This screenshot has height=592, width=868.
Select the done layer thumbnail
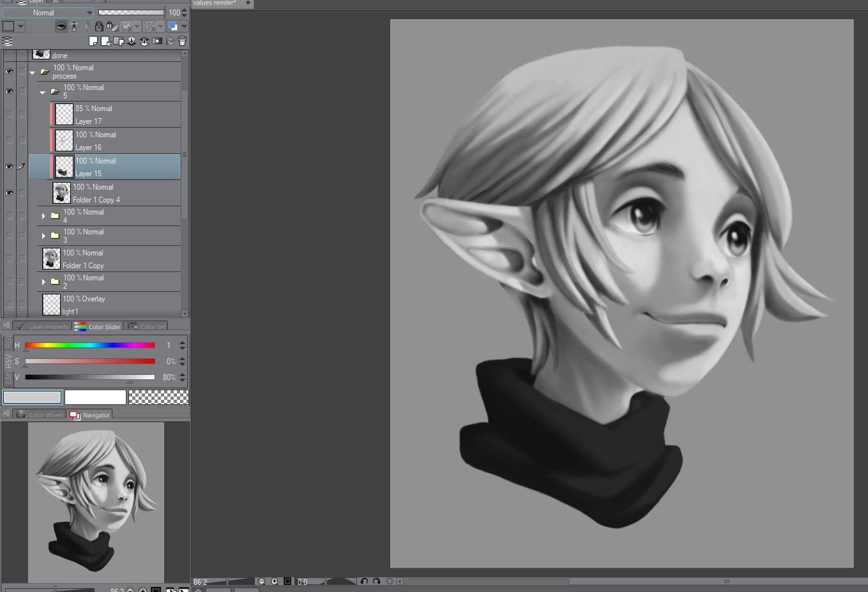41,55
